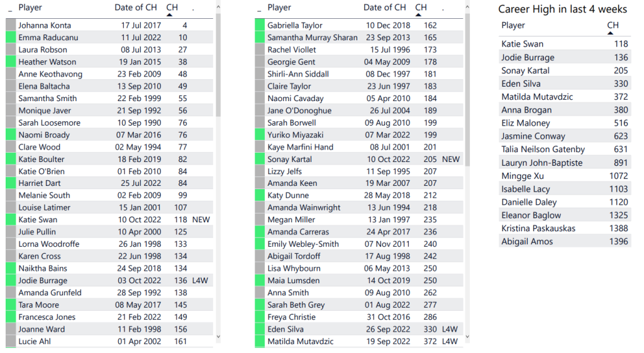644x353 pixels.
Task: Click the scroll-up arrow of the left table
Action: tap(218, 8)
